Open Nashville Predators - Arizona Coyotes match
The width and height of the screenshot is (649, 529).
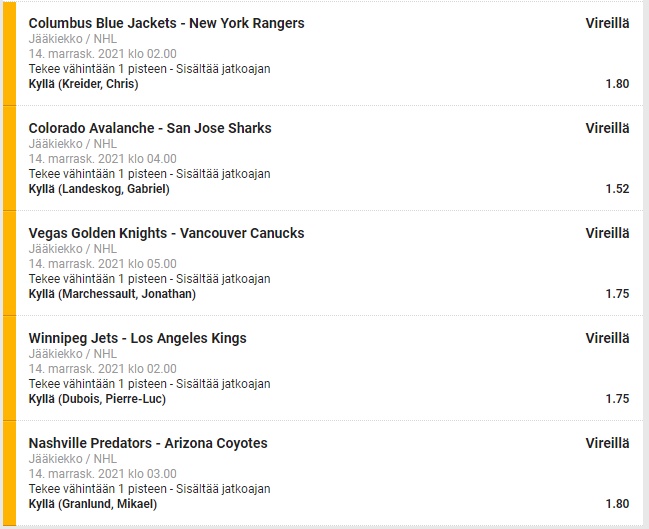click(x=148, y=443)
